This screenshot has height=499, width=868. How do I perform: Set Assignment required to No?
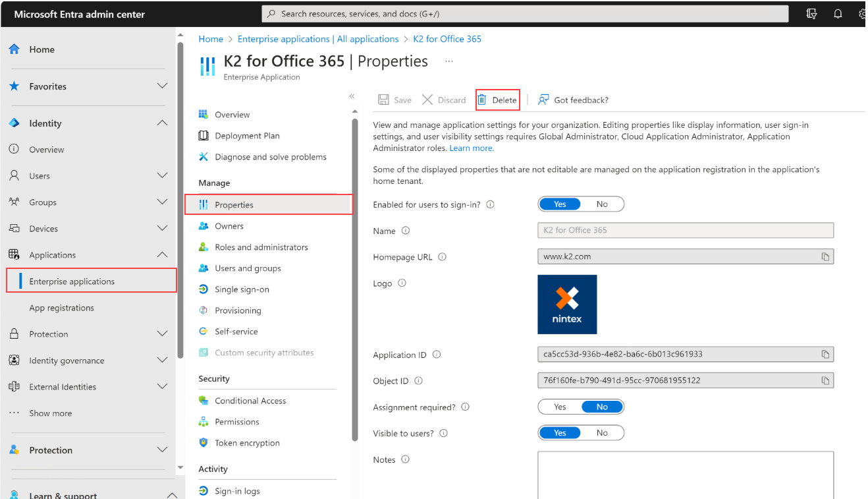tap(602, 407)
